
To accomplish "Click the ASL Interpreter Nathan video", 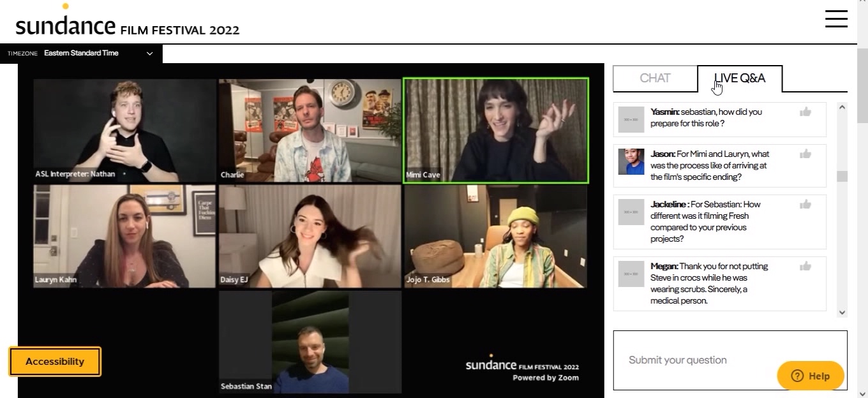I will [x=124, y=130].
